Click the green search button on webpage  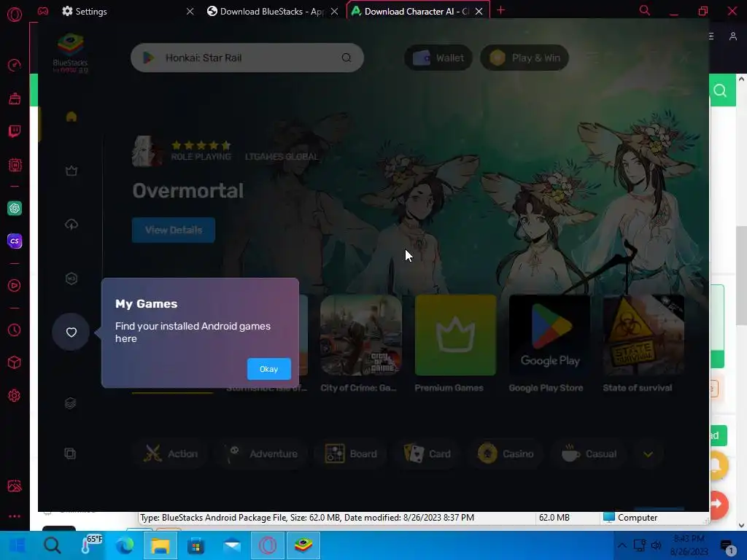click(x=720, y=90)
